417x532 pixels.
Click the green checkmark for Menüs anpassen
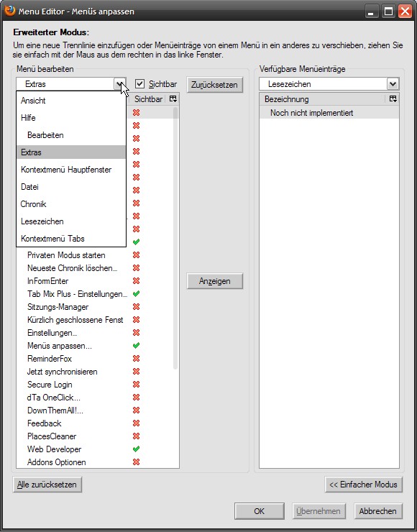(136, 346)
